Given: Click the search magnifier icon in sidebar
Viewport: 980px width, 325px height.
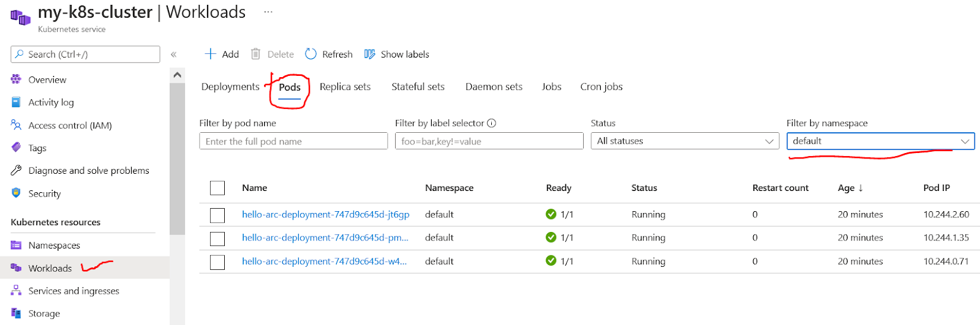Looking at the screenshot, I should pyautogui.click(x=20, y=54).
